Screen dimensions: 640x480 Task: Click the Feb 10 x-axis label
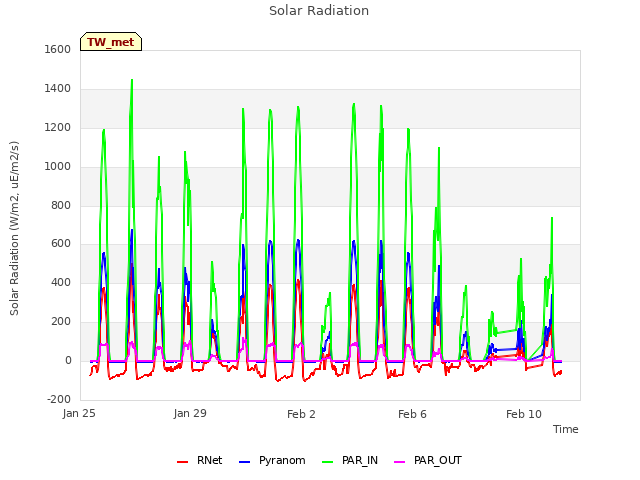tap(524, 414)
